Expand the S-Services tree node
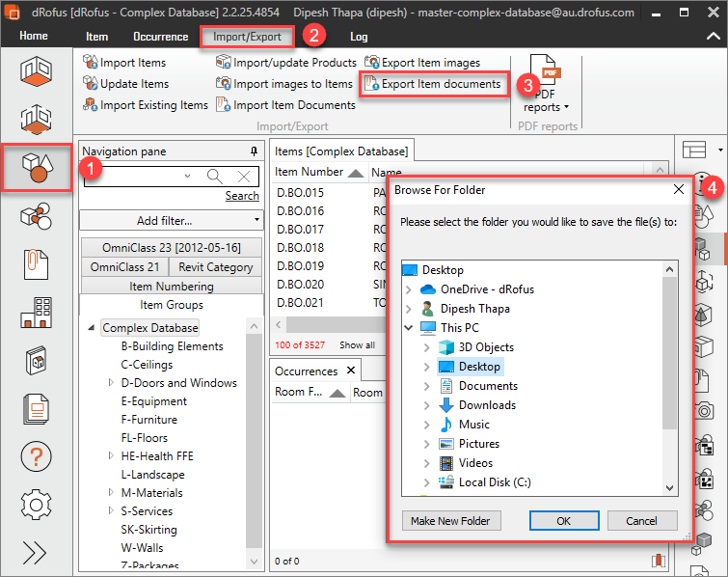 click(111, 510)
